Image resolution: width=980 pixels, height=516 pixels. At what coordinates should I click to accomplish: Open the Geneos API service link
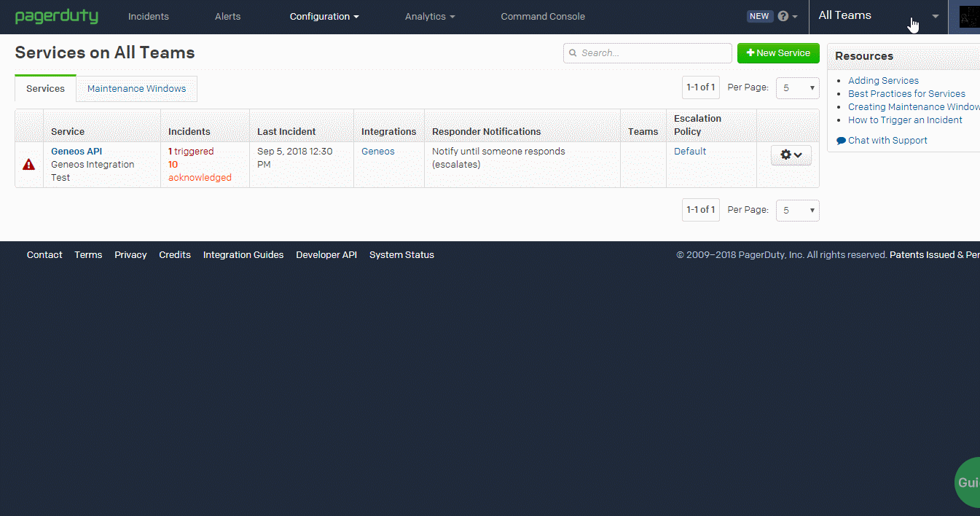pyautogui.click(x=77, y=152)
